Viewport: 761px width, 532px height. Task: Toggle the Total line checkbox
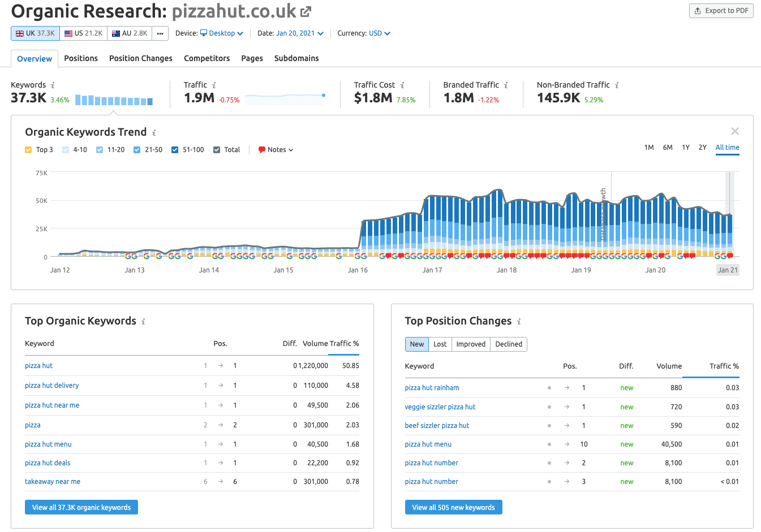tap(217, 150)
